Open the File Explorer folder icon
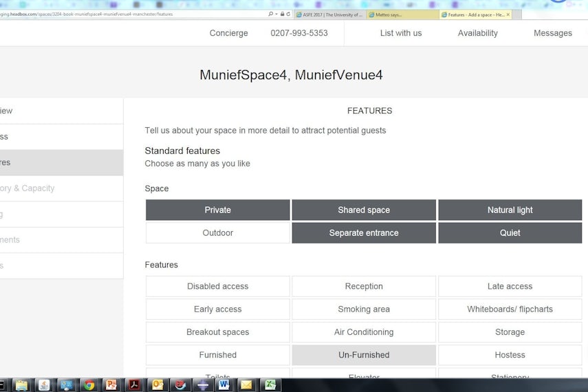Screen dimensions: 588x392 pyautogui.click(x=21, y=385)
